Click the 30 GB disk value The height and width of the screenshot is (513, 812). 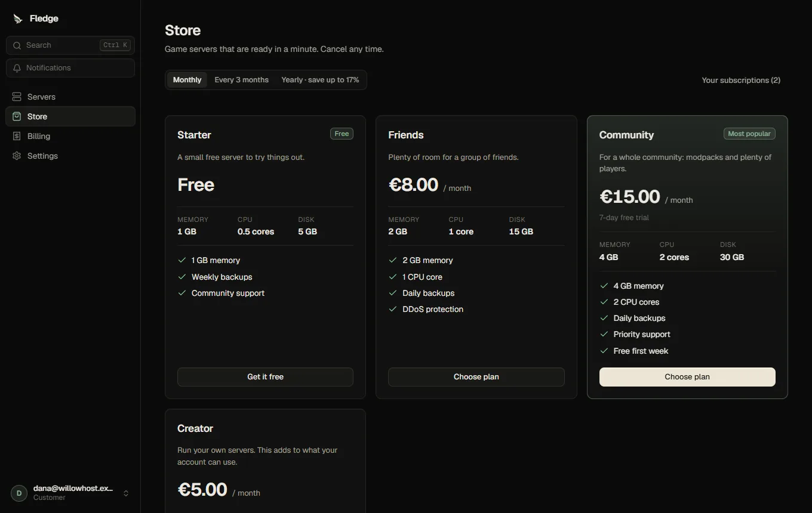[732, 257]
